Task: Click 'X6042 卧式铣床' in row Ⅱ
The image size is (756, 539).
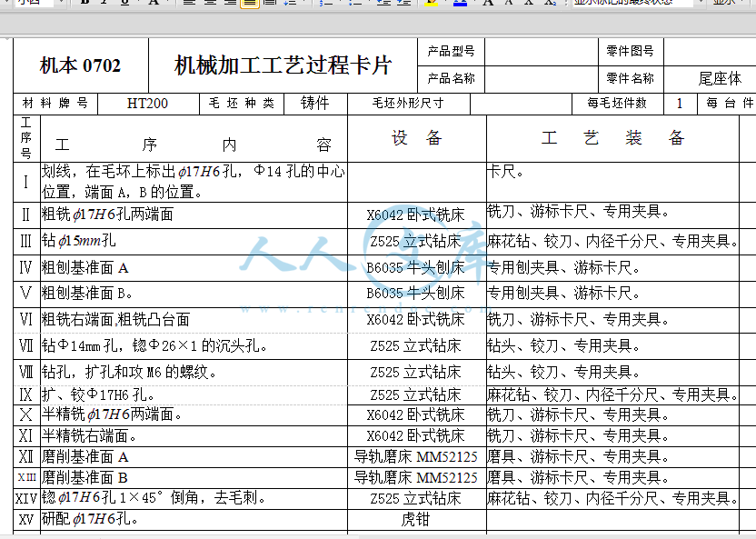Action: (x=415, y=215)
